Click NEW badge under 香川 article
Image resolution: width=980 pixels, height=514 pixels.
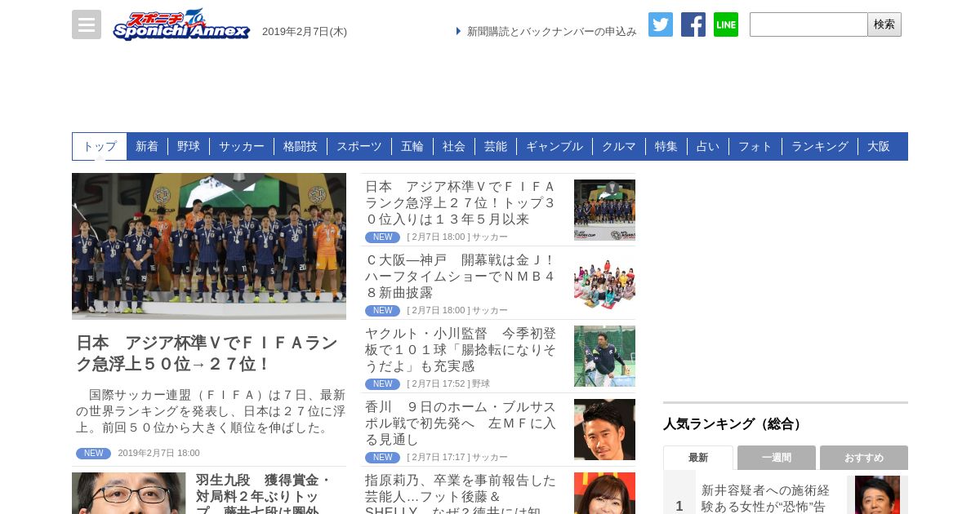pyautogui.click(x=382, y=458)
